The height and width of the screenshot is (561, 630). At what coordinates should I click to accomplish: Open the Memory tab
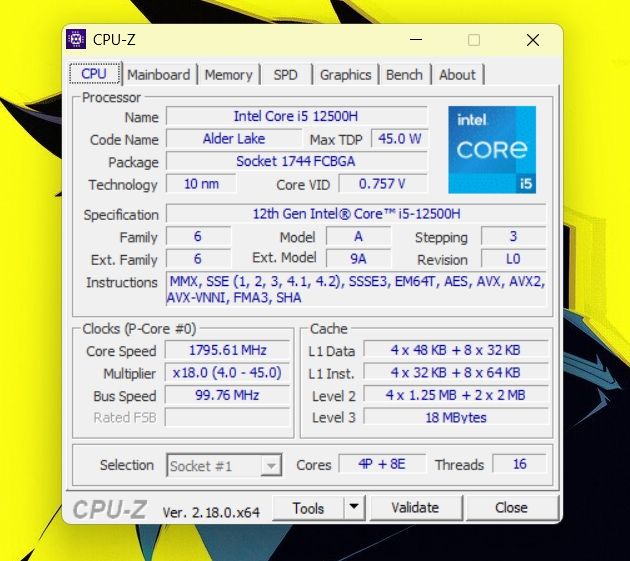pos(228,75)
